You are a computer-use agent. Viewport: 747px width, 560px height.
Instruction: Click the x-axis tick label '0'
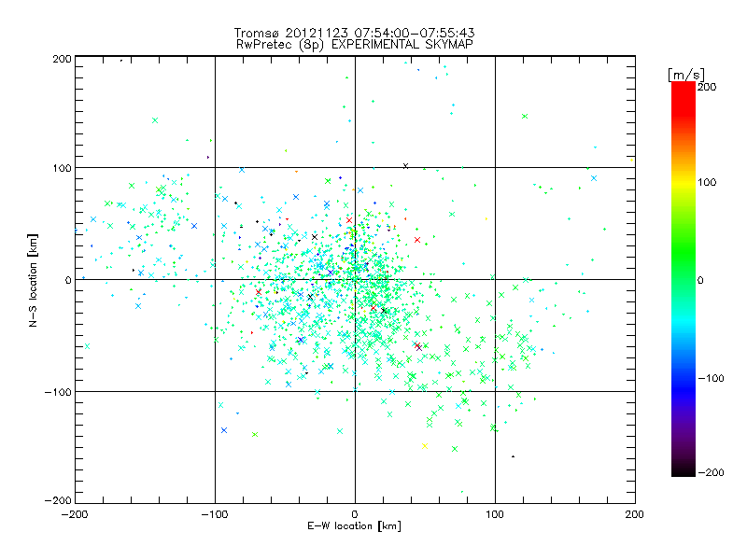tap(355, 514)
